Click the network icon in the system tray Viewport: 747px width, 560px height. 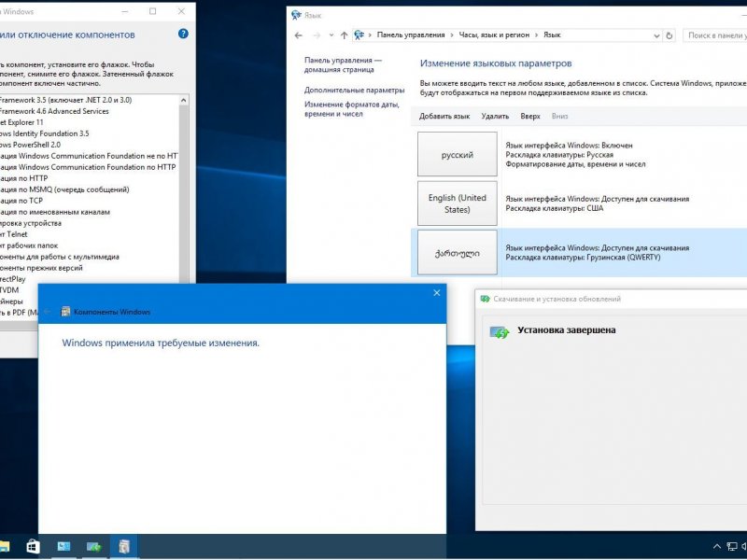732,547
